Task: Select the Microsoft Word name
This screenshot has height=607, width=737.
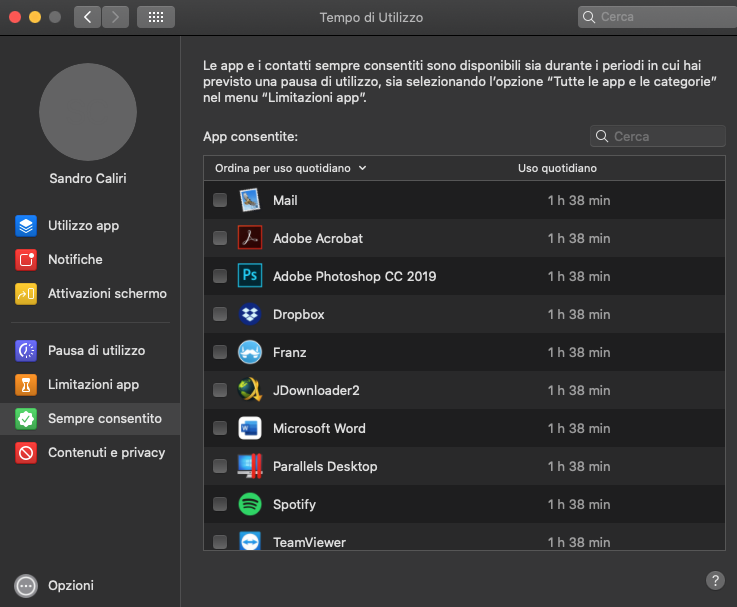Action: coord(319,428)
